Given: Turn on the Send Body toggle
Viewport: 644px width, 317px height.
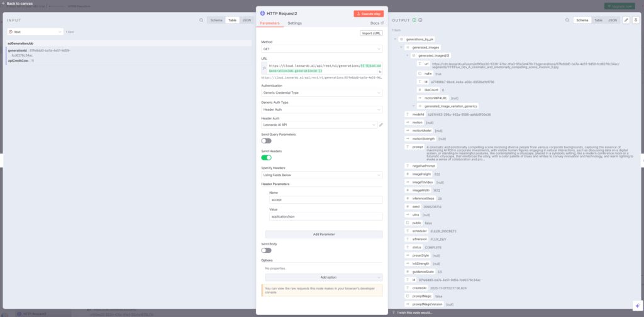Looking at the screenshot, I should 266,250.
